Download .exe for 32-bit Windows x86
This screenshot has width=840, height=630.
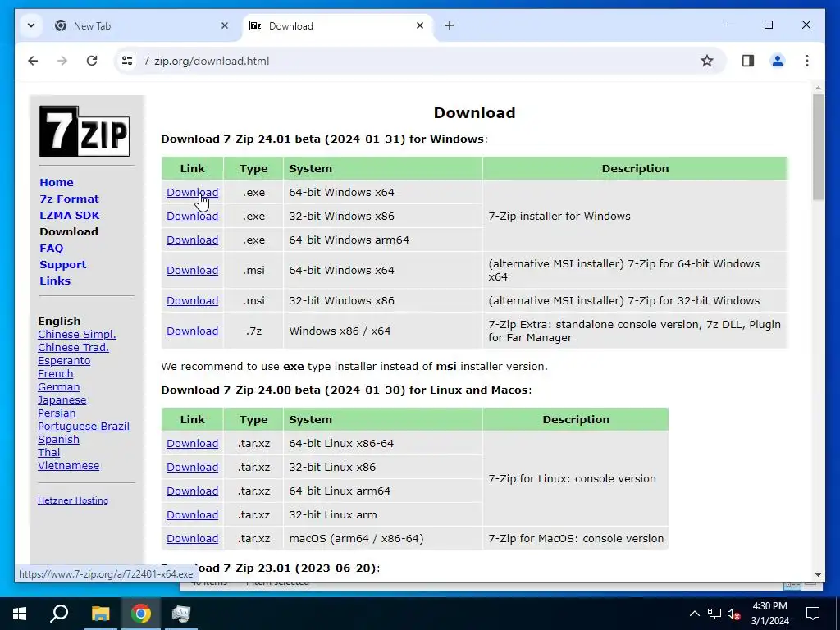point(192,217)
